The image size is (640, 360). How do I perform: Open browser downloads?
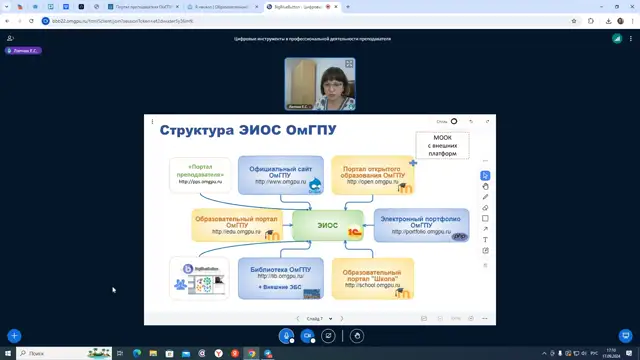click(608, 21)
